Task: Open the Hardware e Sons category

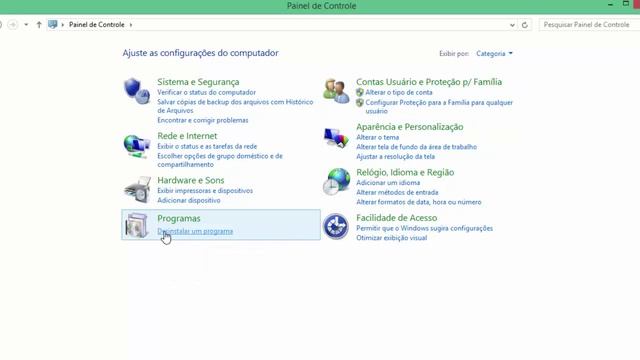Action: pyautogui.click(x=191, y=180)
